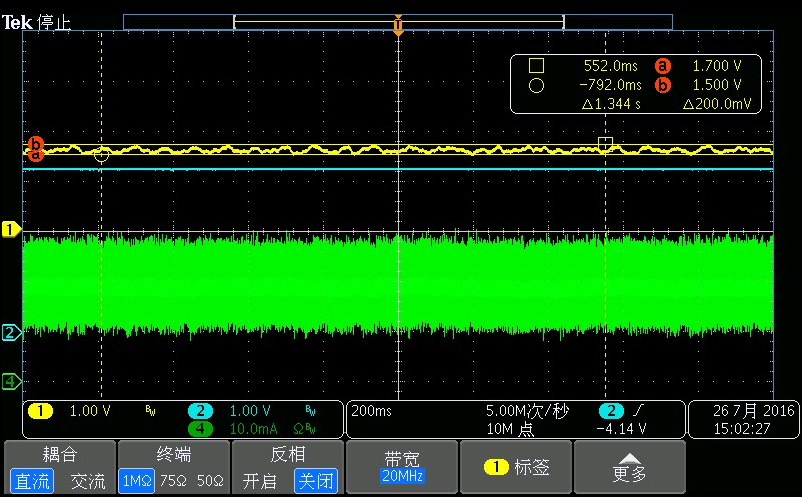The image size is (802, 497).
Task: Click channel 2 bandwidth limit Bw icon
Action: click(x=310, y=411)
